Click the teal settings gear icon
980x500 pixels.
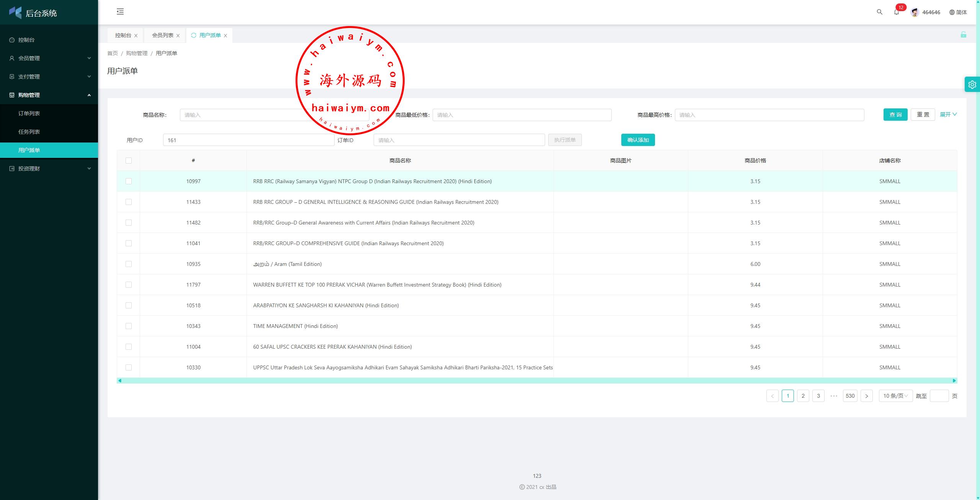tap(972, 85)
